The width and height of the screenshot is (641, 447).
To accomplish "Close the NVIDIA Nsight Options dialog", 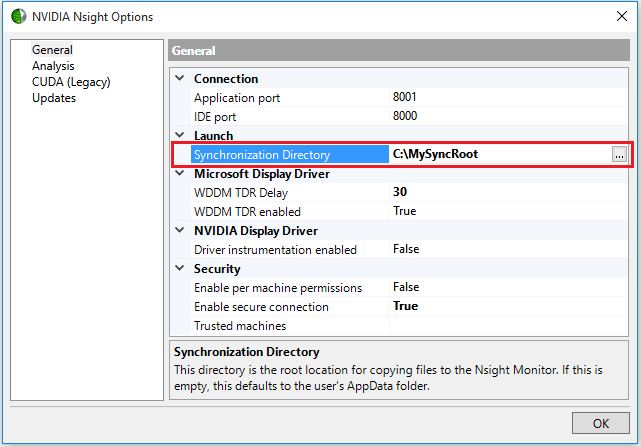I will click(x=621, y=15).
